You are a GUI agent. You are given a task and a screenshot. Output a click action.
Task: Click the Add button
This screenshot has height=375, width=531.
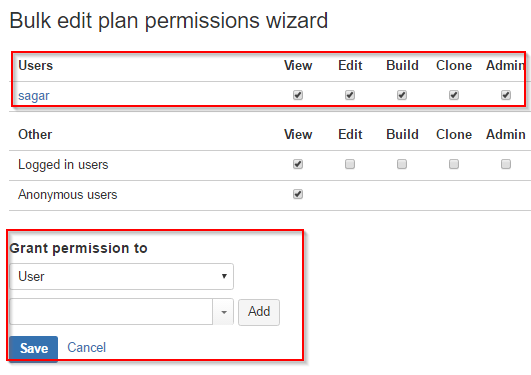(259, 312)
